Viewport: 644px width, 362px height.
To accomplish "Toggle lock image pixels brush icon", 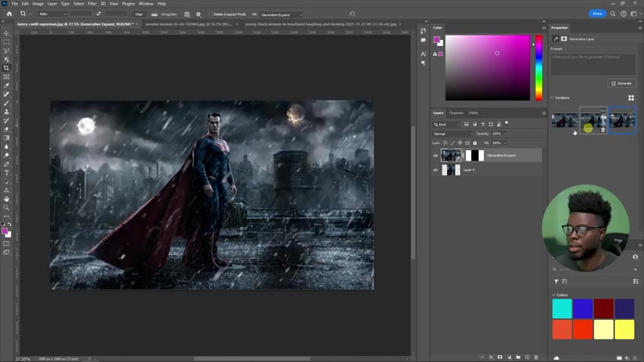I will pyautogui.click(x=452, y=143).
